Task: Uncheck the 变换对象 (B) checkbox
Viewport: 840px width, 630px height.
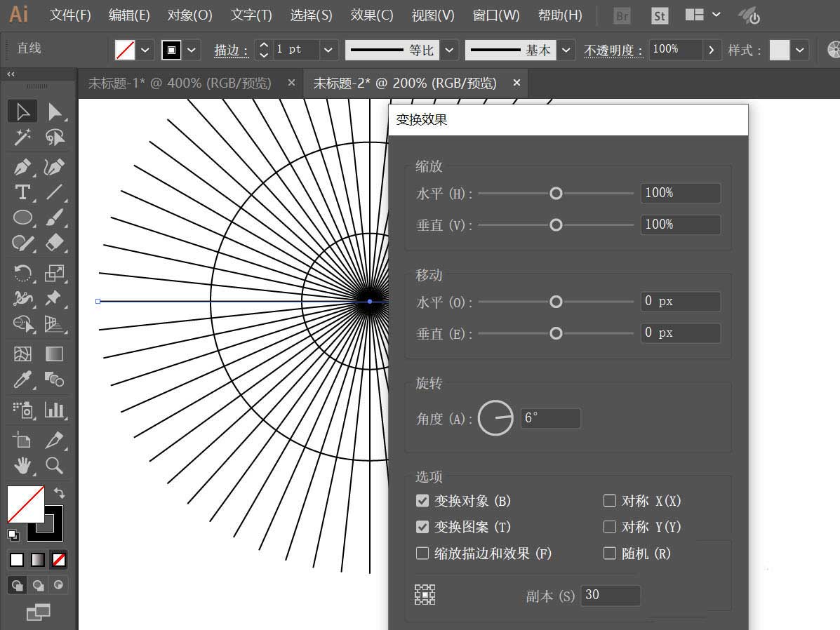Action: [422, 501]
